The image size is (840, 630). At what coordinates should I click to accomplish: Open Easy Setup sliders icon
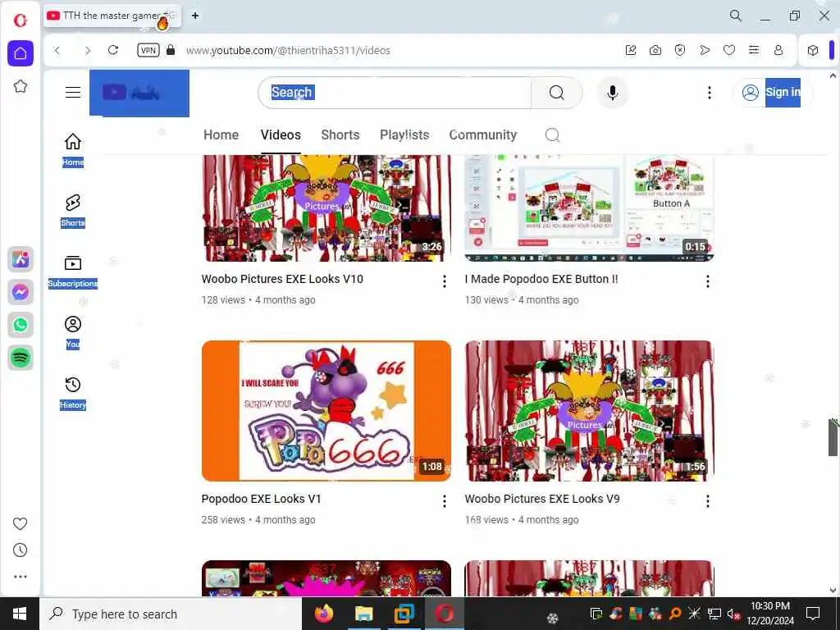point(754,50)
